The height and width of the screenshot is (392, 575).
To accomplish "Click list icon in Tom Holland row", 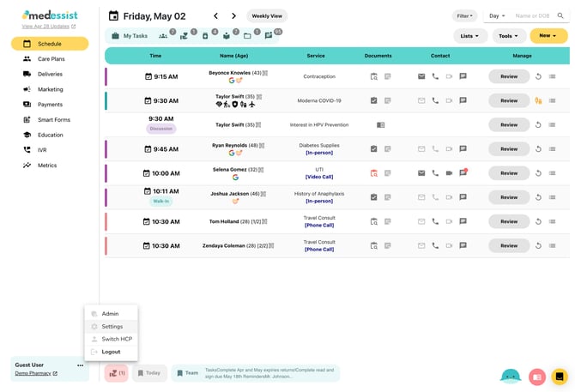I will click(x=552, y=221).
